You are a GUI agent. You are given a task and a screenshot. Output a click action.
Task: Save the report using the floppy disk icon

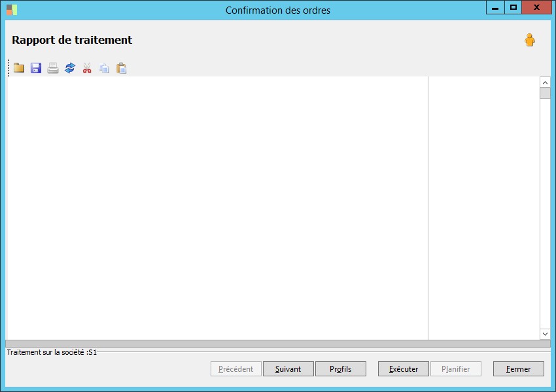36,68
